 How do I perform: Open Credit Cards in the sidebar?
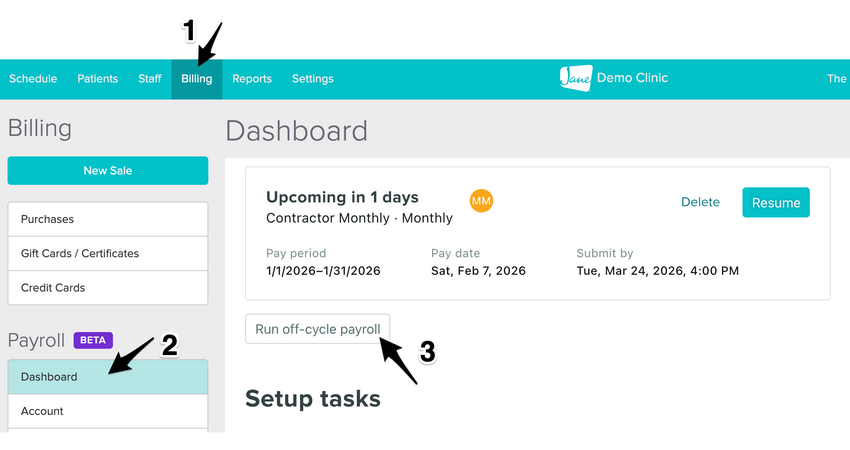pyautogui.click(x=108, y=287)
